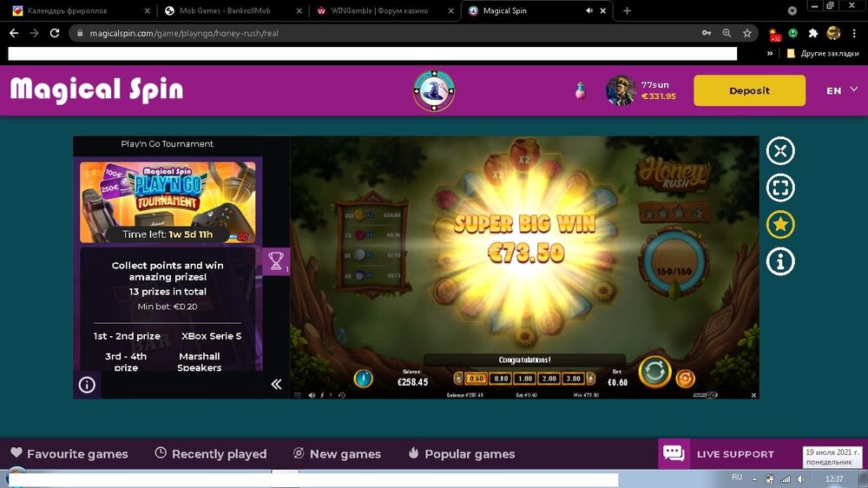Open game info circle icon on right
The height and width of the screenshot is (488, 868).
pyautogui.click(x=779, y=261)
